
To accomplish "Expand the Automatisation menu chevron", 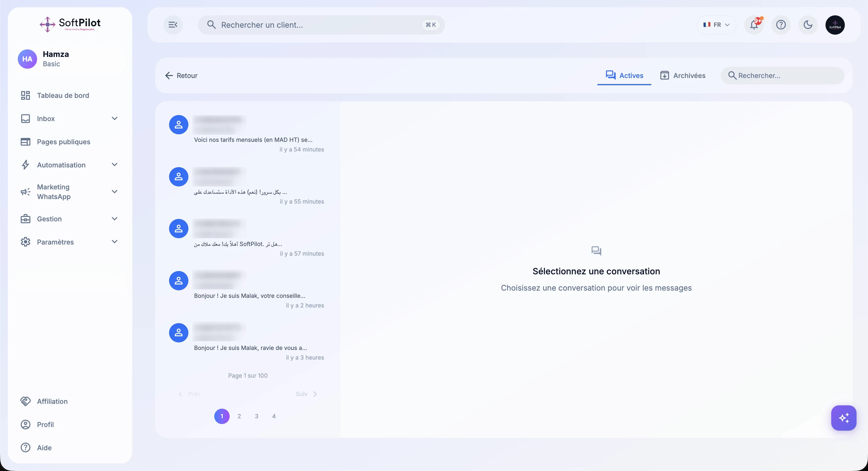I will (115, 165).
